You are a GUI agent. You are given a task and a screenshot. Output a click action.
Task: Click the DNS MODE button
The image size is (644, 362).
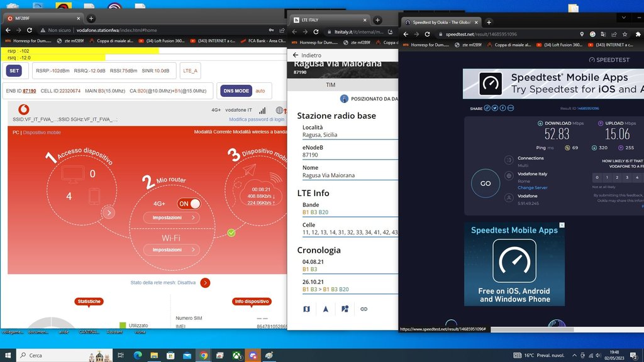tap(236, 90)
